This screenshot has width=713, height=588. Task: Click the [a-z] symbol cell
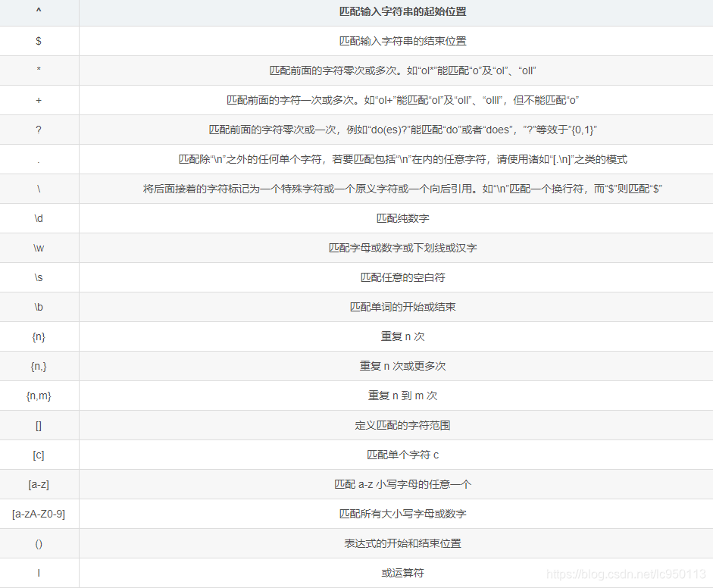coord(39,484)
